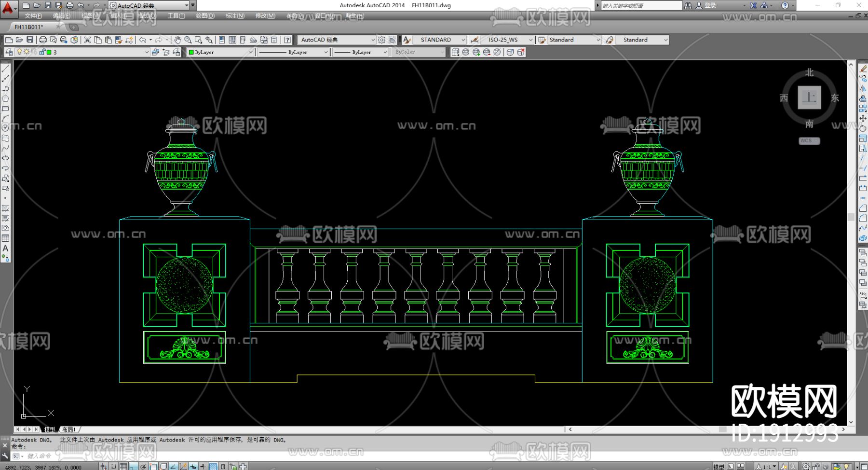Open the ISO-25_WS dimension style dropdown
The image size is (868, 470).
point(530,40)
